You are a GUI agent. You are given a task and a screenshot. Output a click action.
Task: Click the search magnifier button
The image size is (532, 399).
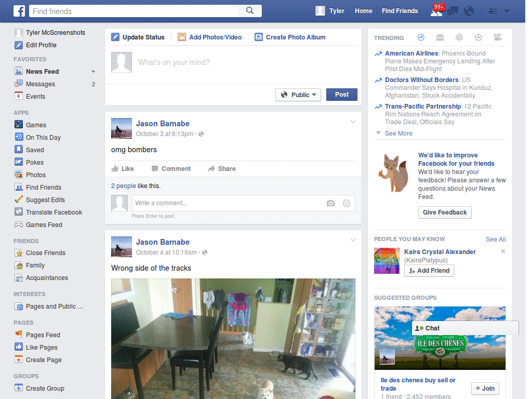click(x=250, y=11)
